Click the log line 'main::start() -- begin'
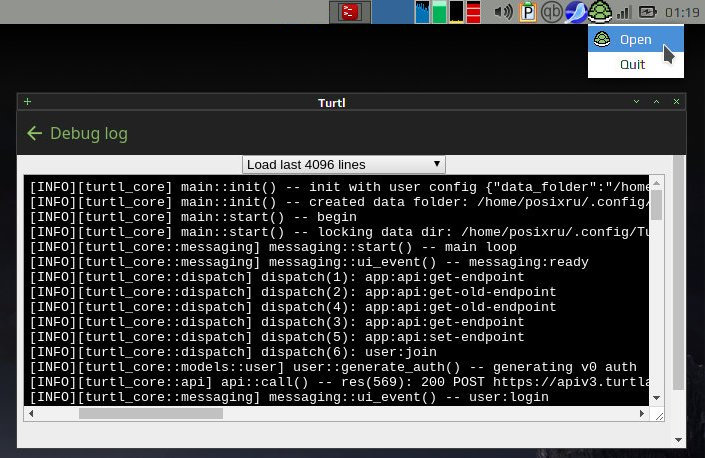Screen dimensions: 705x458 coord(193,217)
